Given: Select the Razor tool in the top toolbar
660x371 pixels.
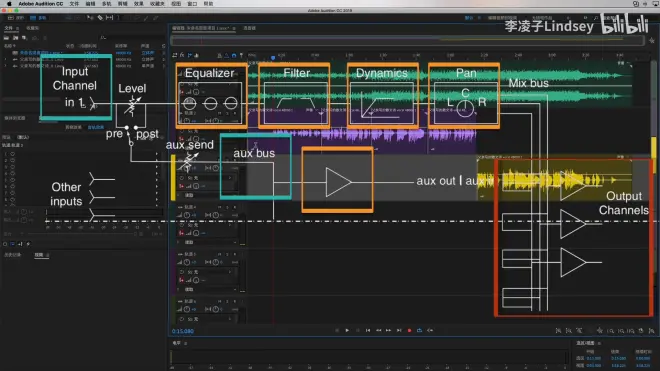Looking at the screenshot, I should (100, 18).
